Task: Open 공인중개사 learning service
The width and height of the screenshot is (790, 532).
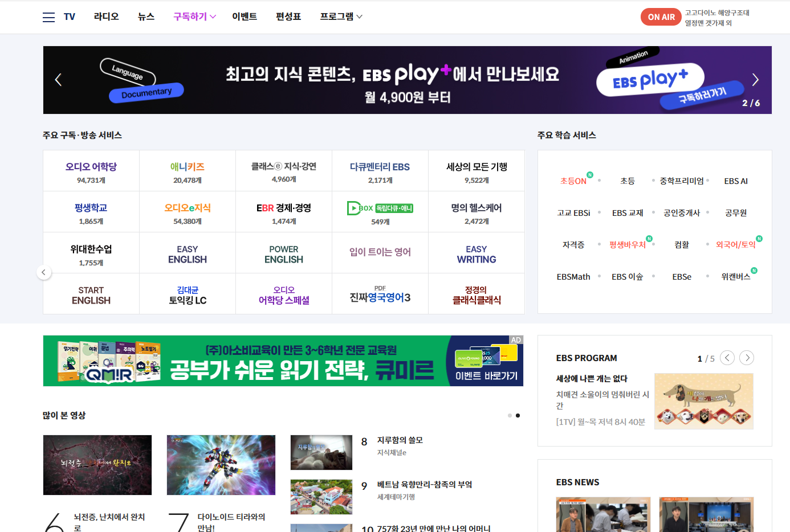Action: (x=682, y=212)
